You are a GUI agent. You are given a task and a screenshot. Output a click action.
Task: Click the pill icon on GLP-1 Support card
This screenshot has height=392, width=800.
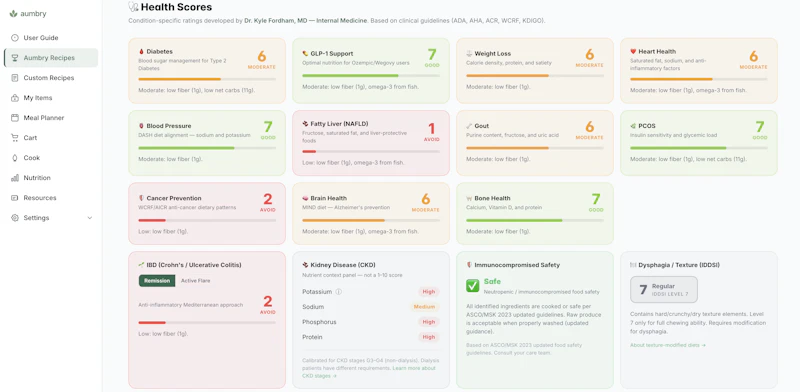coord(305,54)
